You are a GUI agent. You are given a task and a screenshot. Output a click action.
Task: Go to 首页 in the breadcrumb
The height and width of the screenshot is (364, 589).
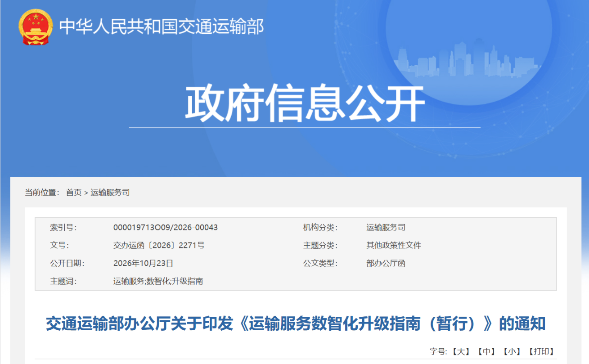pos(74,193)
